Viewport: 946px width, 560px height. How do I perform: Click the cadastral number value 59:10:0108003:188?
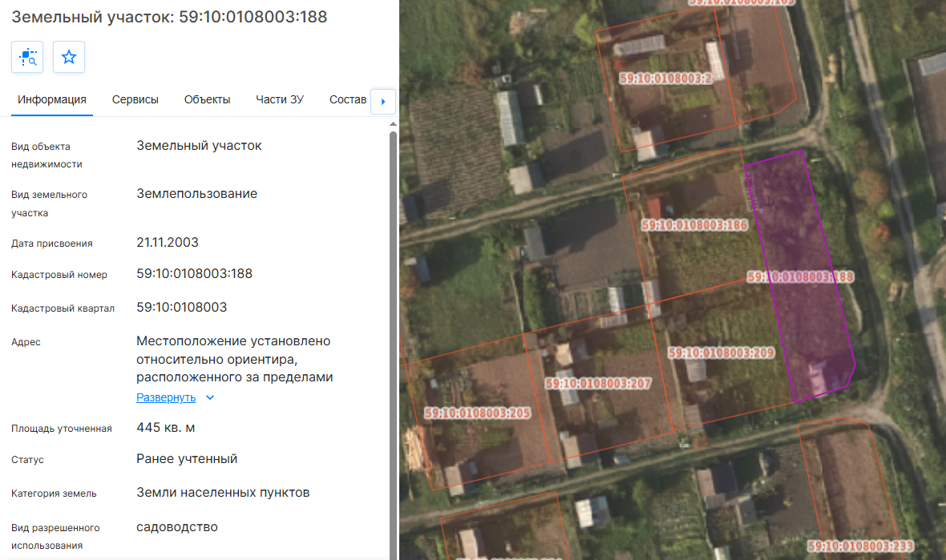(194, 274)
